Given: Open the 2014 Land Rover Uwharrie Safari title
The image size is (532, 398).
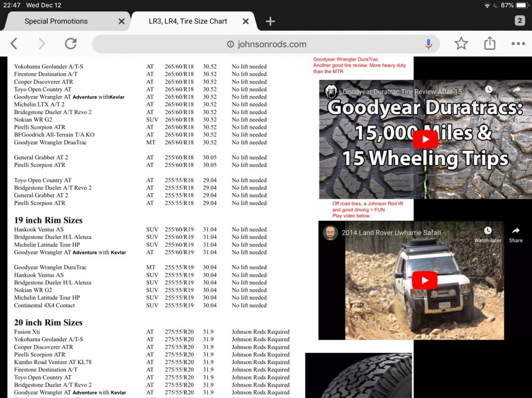Looking at the screenshot, I should pos(391,232).
